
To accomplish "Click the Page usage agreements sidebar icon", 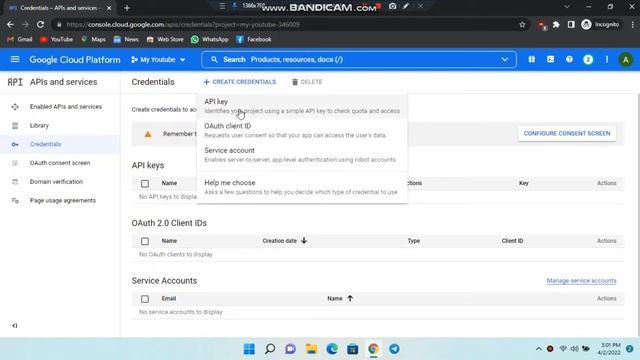I will (15, 200).
